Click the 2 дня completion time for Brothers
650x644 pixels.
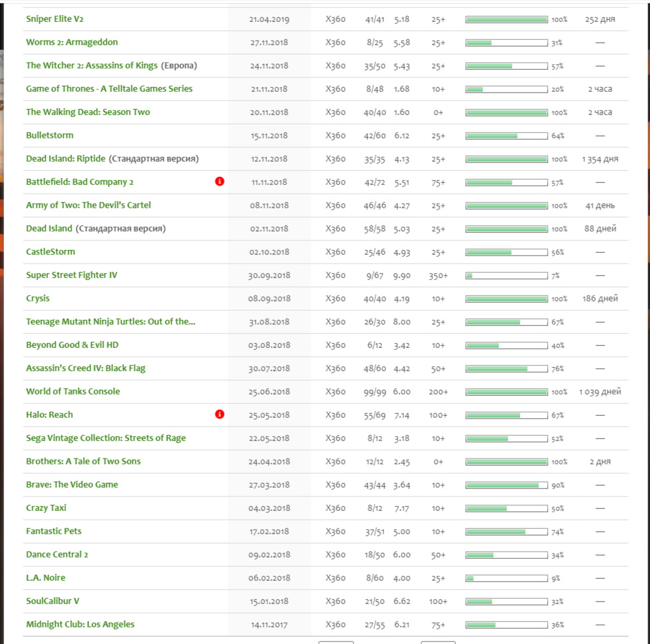[x=600, y=462]
